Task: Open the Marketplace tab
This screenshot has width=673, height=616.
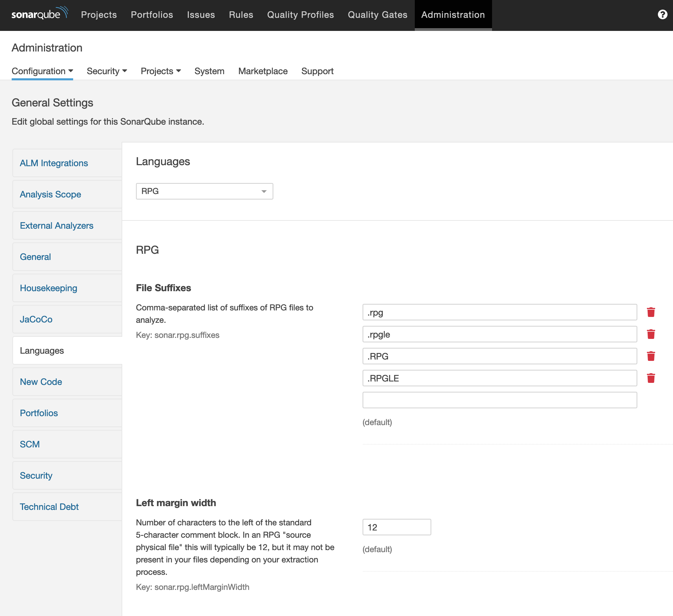Action: (263, 71)
